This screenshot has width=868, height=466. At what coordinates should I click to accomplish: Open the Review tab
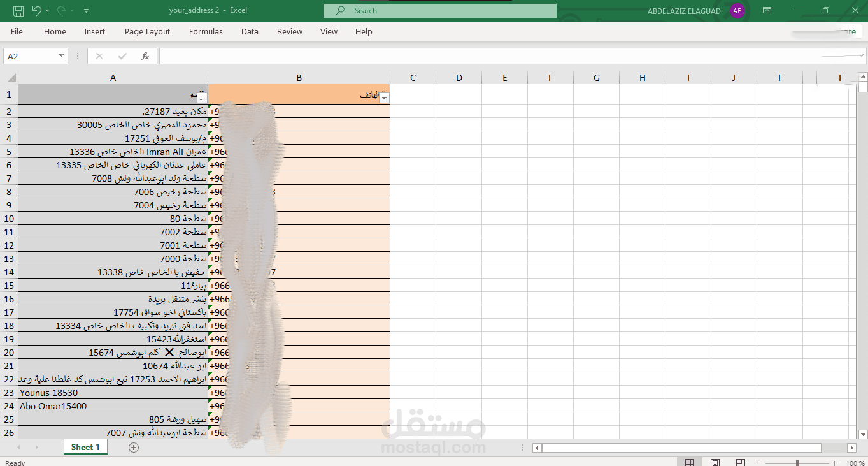tap(290, 32)
